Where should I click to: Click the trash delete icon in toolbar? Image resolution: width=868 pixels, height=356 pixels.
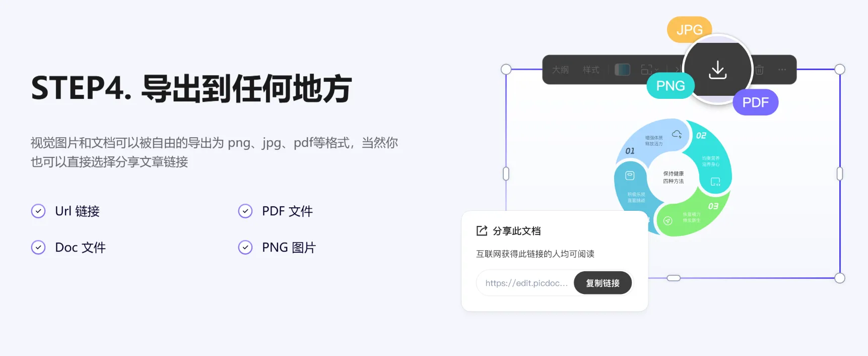759,70
